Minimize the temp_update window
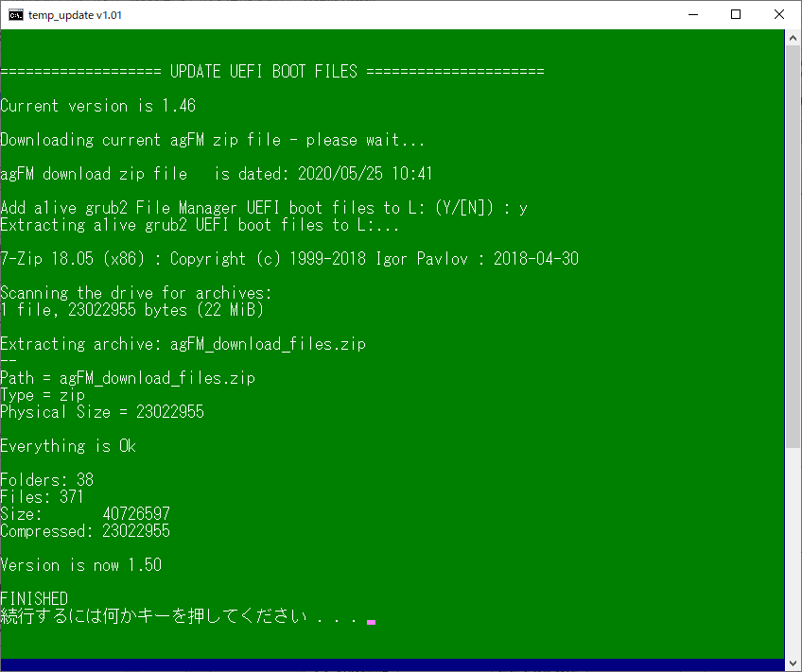Screen dimensions: 802x672 693,15
